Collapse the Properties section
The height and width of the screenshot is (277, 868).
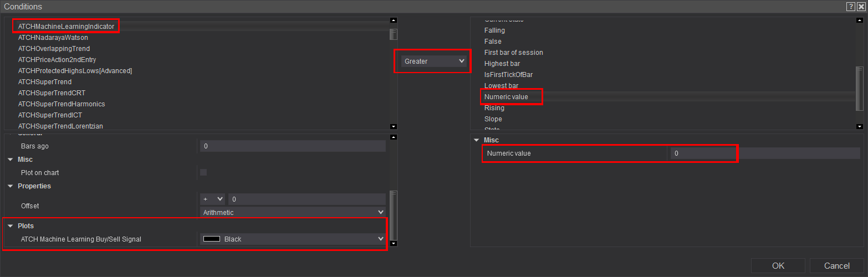[x=11, y=186]
